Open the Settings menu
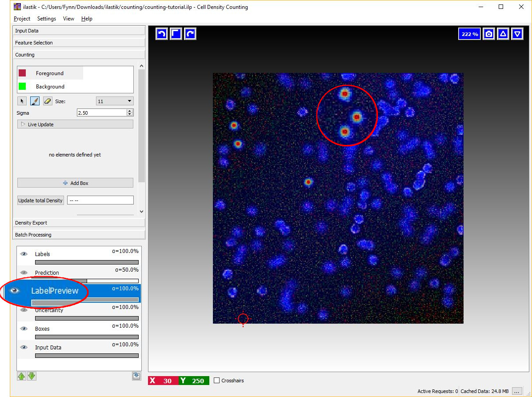Screen dimensions: 532x397 (47, 19)
